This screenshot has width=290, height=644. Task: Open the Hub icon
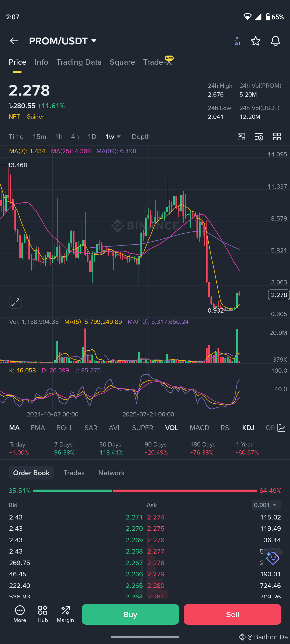43,614
